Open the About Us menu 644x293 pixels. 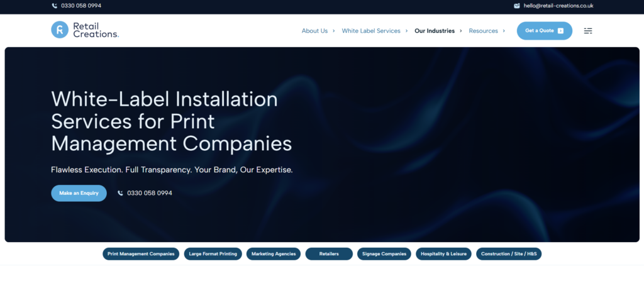[314, 31]
